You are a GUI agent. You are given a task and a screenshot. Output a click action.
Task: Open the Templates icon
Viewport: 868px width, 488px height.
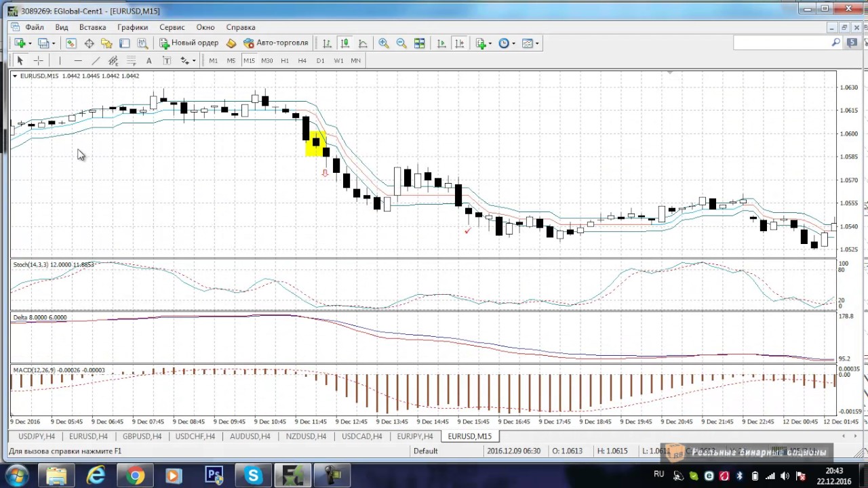(x=528, y=43)
